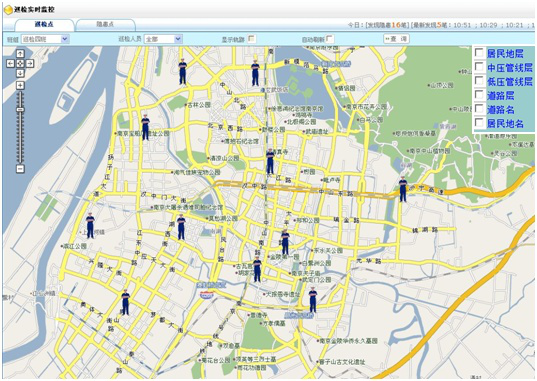
Task: Check the 道路名 layer checkbox
Action: point(479,109)
